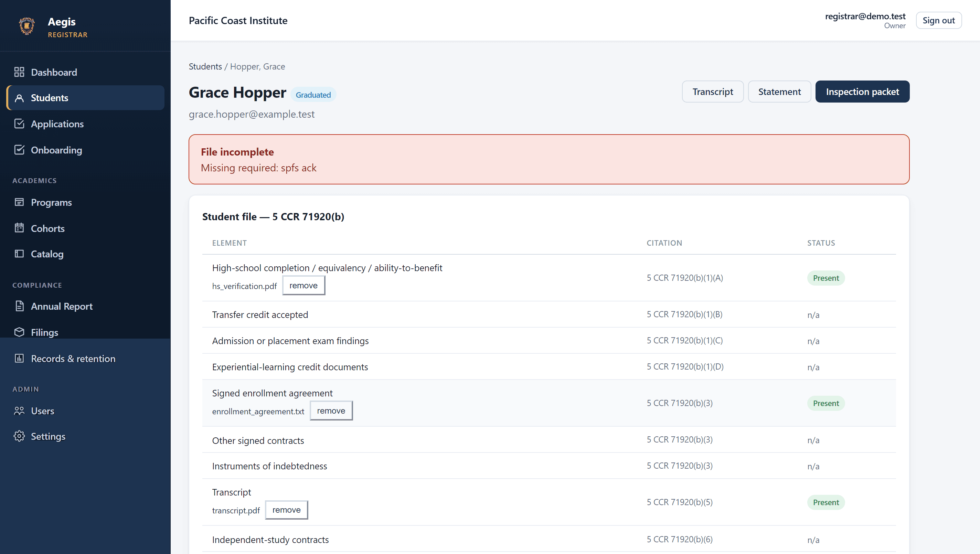Select the Students sidebar item
Image resolution: width=980 pixels, height=554 pixels.
click(86, 98)
